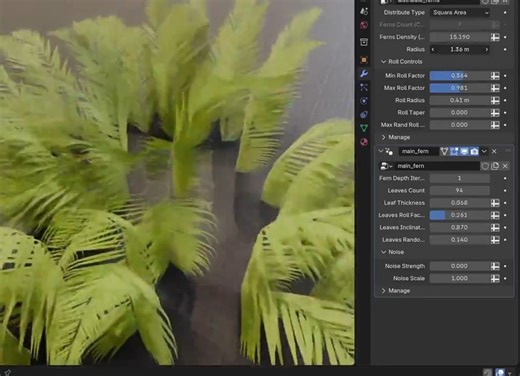Toggle attribute input for Leaves Random
This screenshot has height=376, width=520.
(x=495, y=240)
